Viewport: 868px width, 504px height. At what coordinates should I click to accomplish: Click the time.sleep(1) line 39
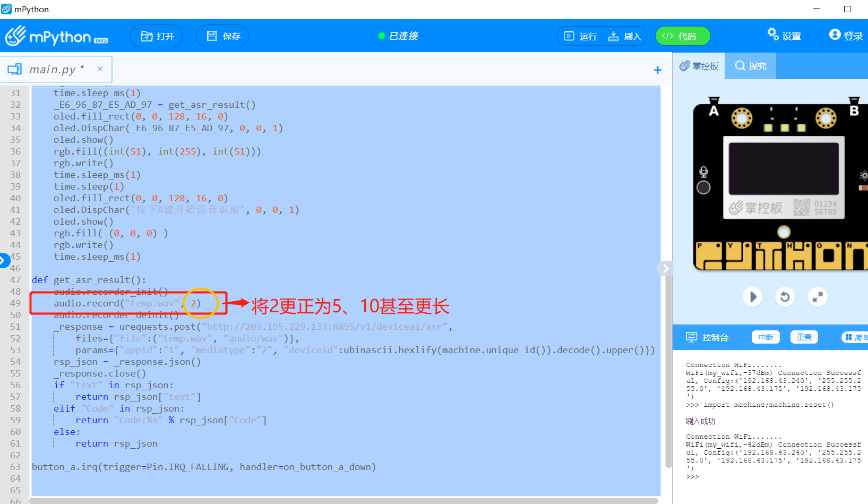click(89, 186)
